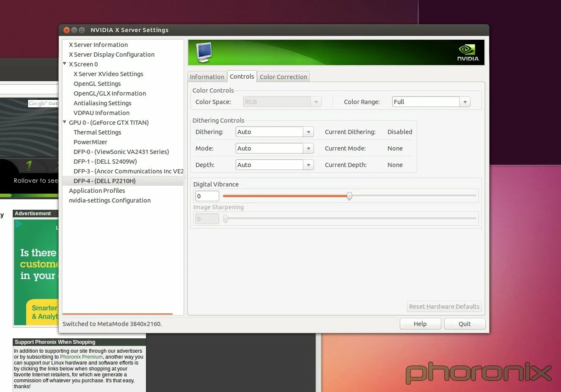Click the Help button
Viewport: 561px width, 392px height.
(x=420, y=324)
